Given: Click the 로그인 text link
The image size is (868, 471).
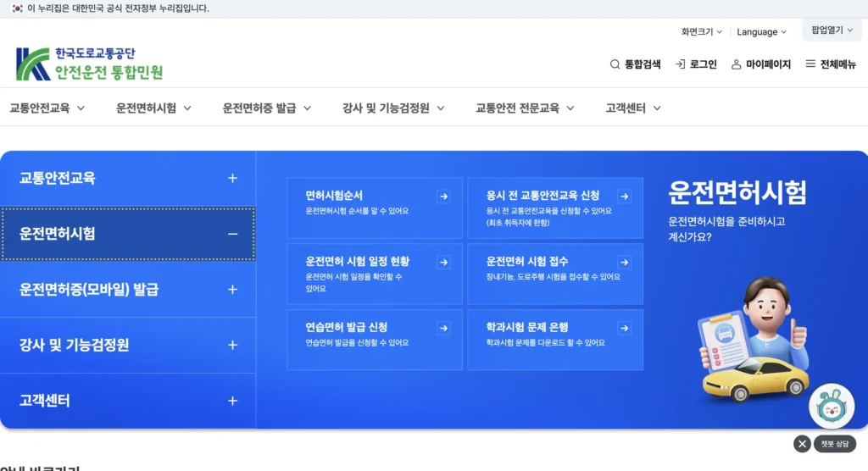Looking at the screenshot, I should [x=703, y=64].
